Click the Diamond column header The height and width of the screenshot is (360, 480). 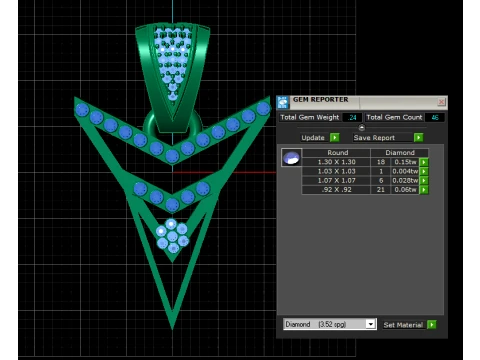coord(400,153)
